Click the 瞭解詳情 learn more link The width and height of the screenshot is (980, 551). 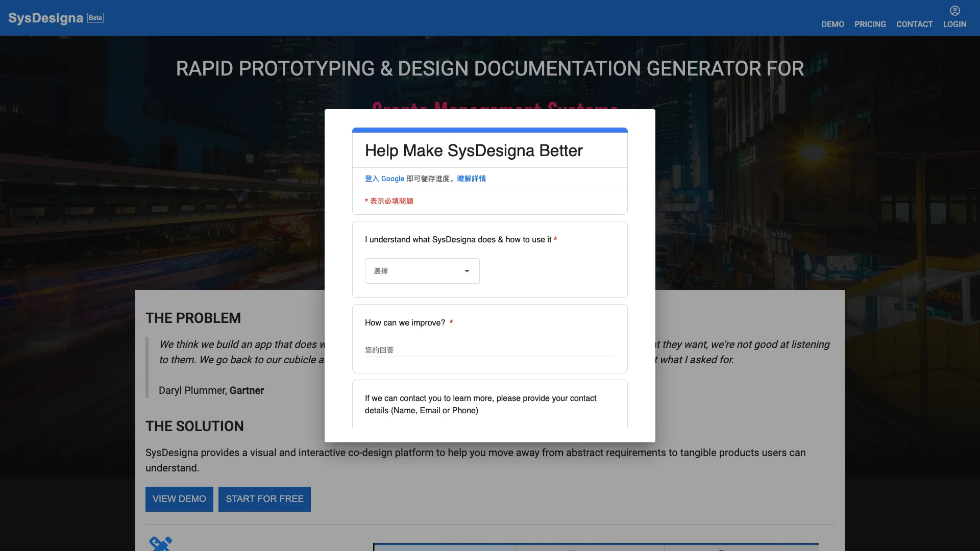(x=472, y=179)
